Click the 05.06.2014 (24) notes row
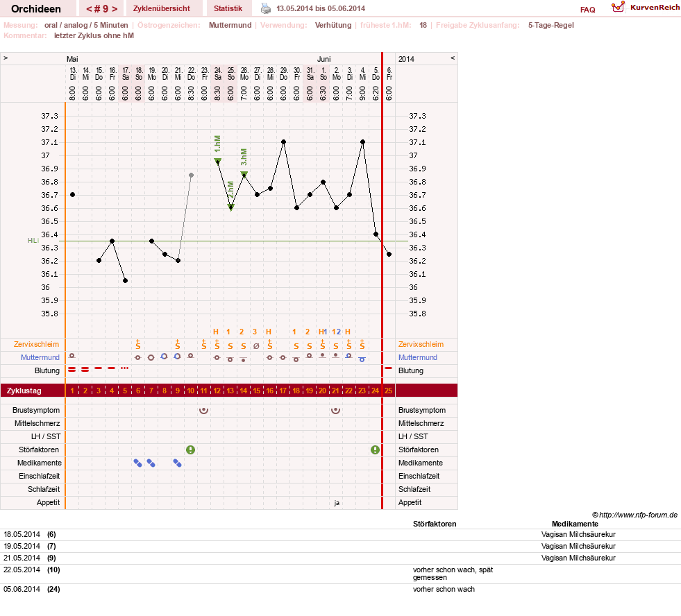 coord(340,590)
